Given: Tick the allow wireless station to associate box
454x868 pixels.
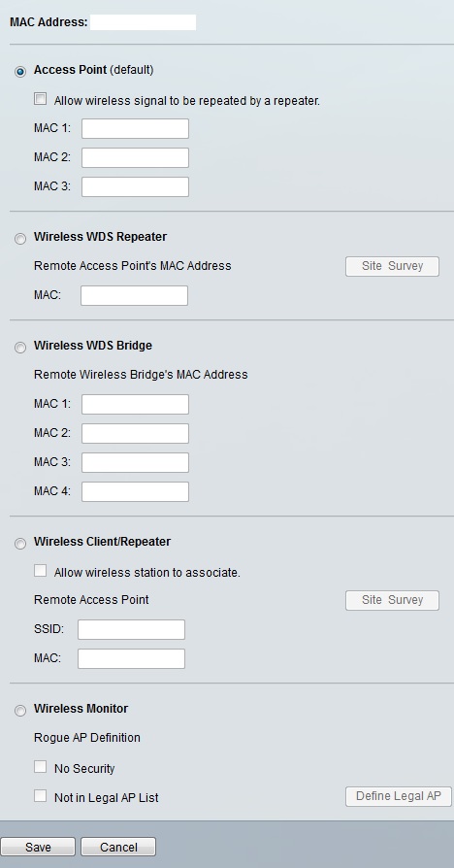Looking at the screenshot, I should pos(41,571).
